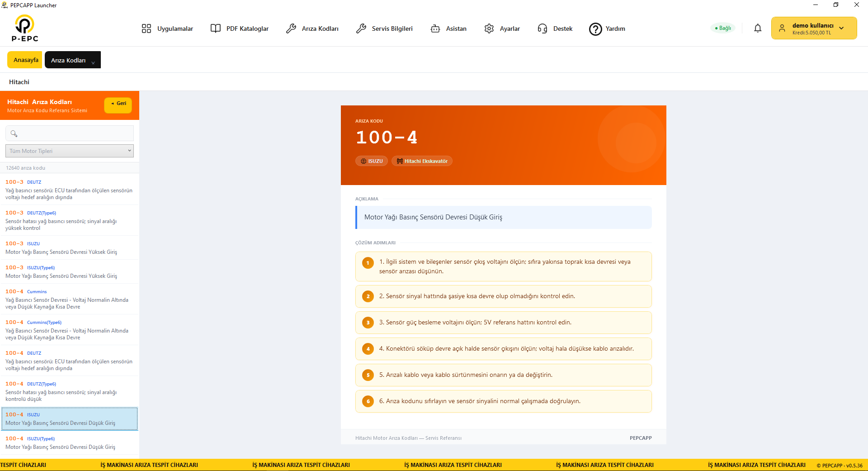Click step 2 'Sensör sinyal hattında' text
The width and height of the screenshot is (868, 471).
pyautogui.click(x=477, y=296)
